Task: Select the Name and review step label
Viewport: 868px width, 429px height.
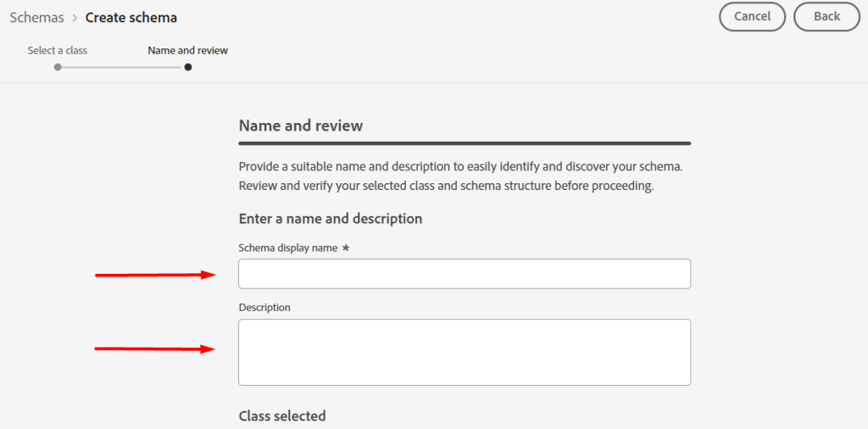Action: coord(187,50)
